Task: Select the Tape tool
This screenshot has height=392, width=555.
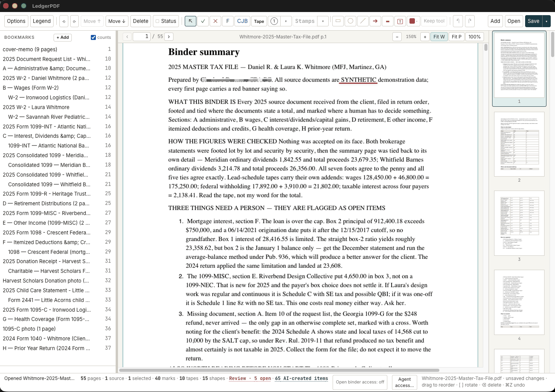Action: pos(259,21)
